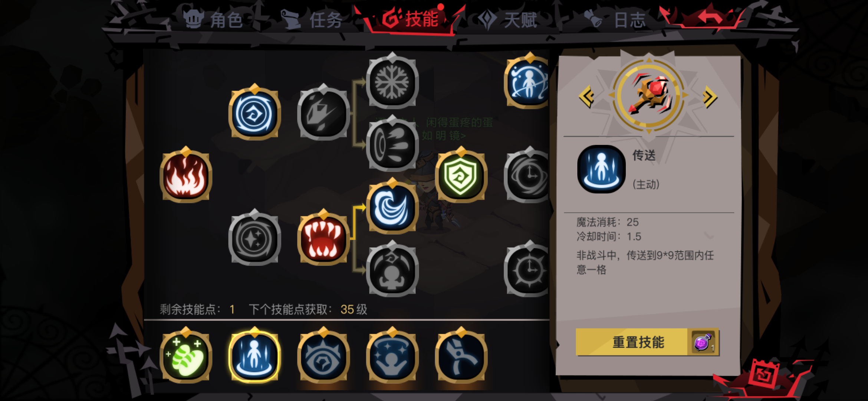This screenshot has height=401, width=868.
Task: Choose the green shield skill
Action: coord(461,175)
